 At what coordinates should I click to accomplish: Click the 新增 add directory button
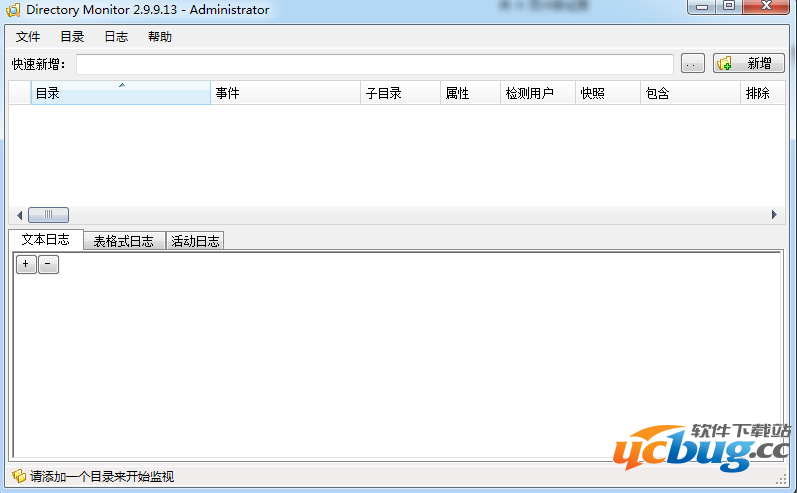(x=748, y=64)
